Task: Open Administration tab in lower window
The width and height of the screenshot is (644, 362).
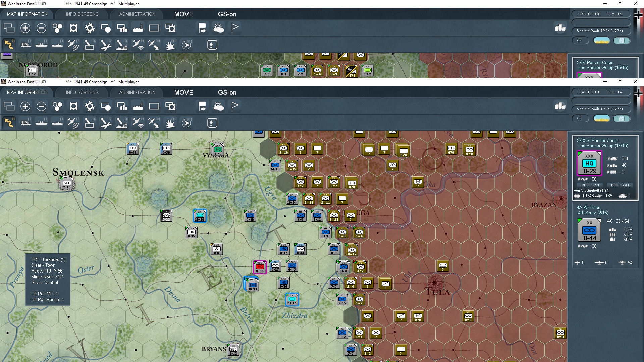Action: pos(137,92)
